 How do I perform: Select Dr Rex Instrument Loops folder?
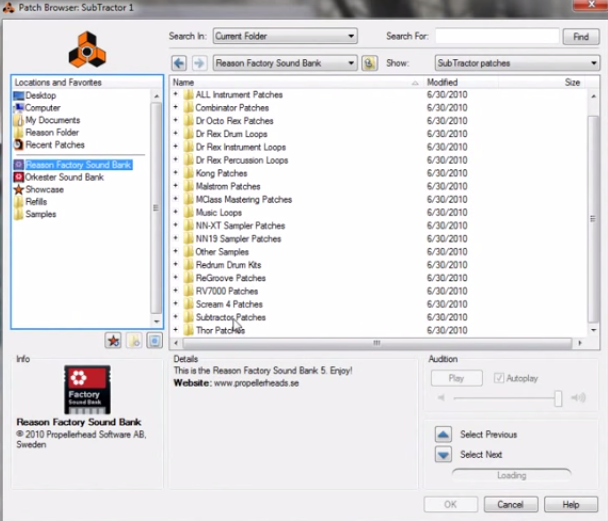tap(241, 147)
